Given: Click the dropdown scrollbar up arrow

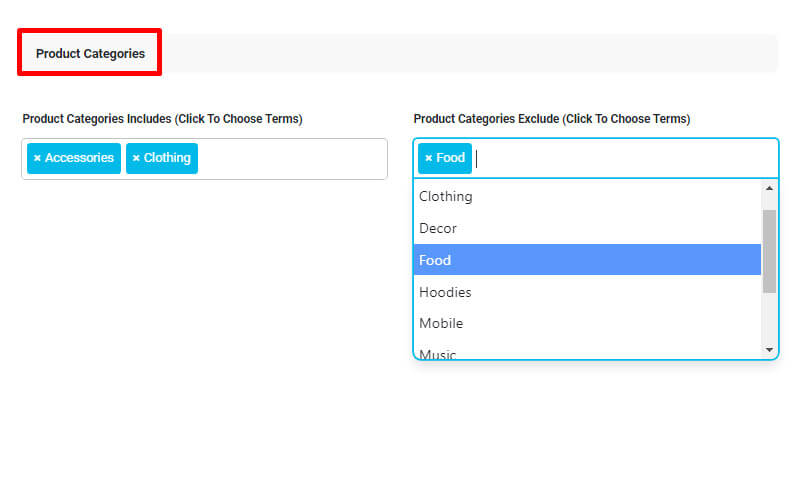Looking at the screenshot, I should tap(769, 188).
